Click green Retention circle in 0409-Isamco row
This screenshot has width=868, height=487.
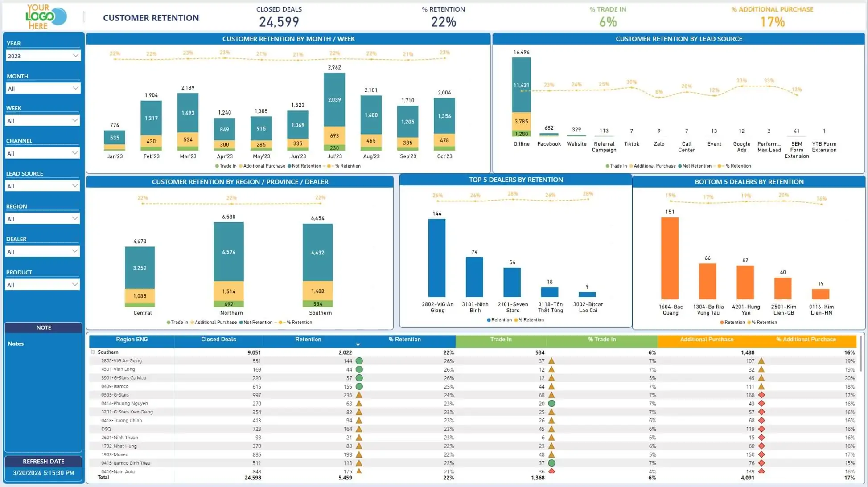(x=359, y=386)
